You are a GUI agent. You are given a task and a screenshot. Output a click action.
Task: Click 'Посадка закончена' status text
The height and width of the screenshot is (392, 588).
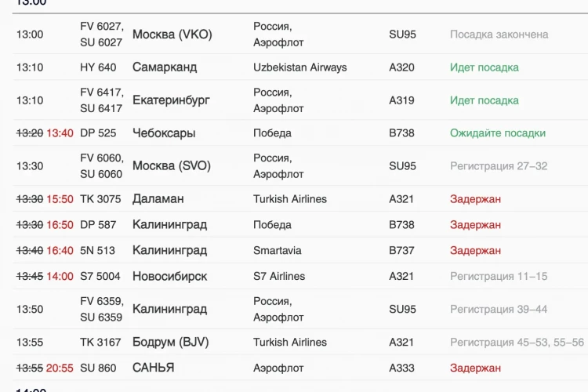pos(499,34)
